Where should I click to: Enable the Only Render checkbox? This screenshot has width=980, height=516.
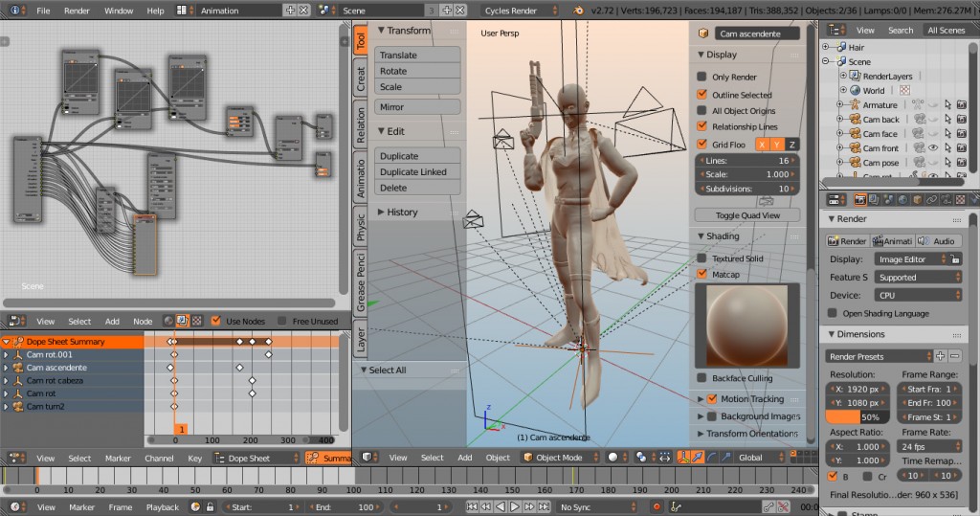click(702, 77)
